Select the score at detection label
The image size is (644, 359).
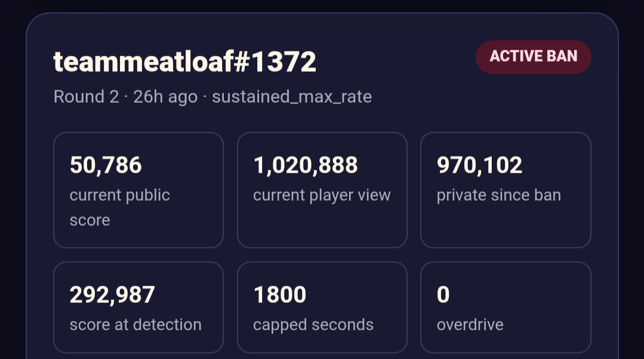point(135,325)
